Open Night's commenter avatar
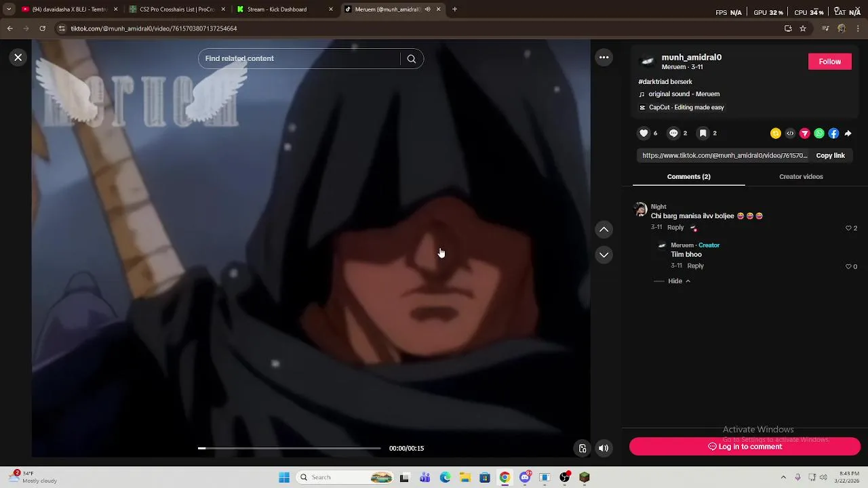The width and height of the screenshot is (868, 488). tap(640, 209)
